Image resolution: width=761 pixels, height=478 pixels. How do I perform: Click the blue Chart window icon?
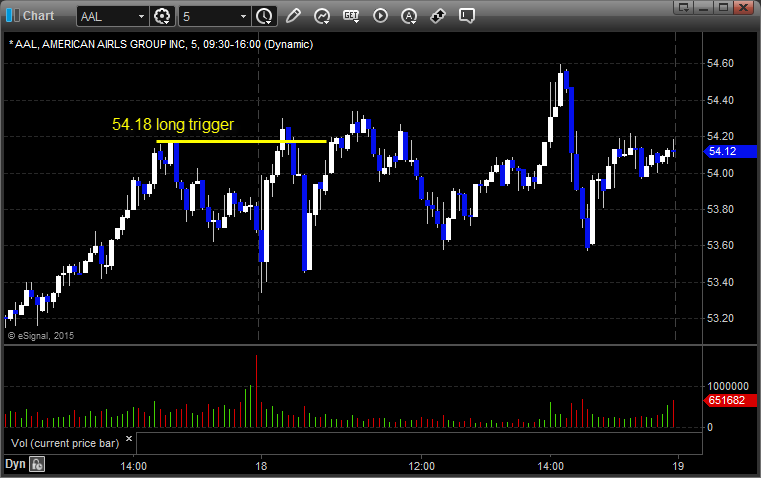pos(13,16)
